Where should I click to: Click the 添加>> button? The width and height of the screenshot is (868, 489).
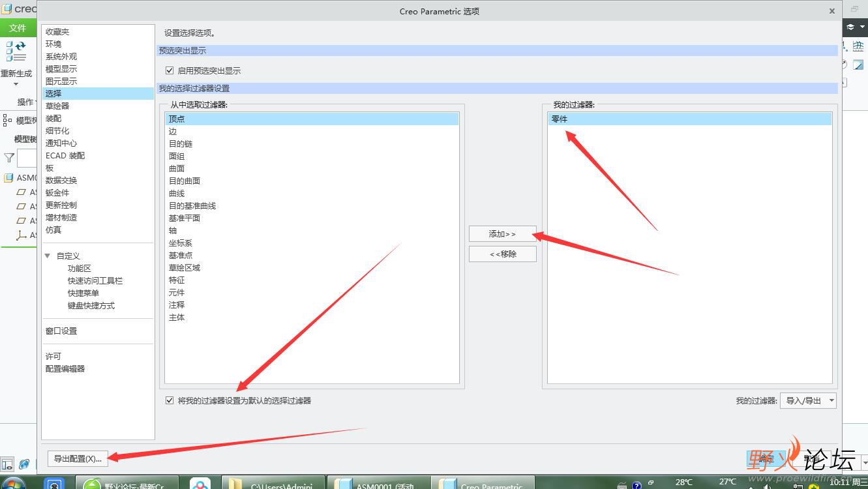click(502, 233)
